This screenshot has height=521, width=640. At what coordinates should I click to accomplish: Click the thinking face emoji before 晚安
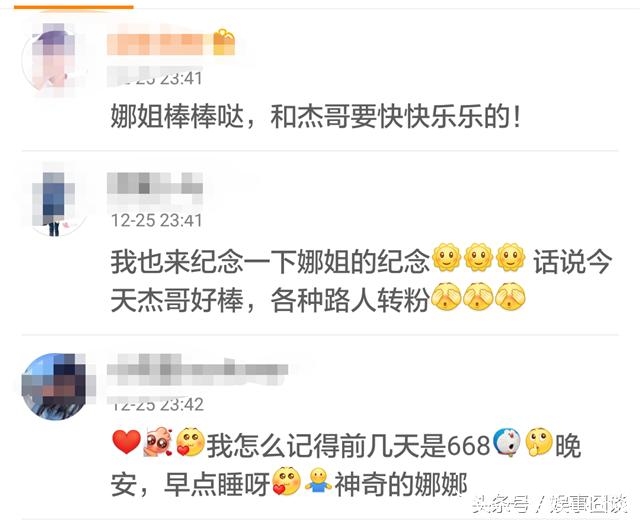(x=539, y=442)
